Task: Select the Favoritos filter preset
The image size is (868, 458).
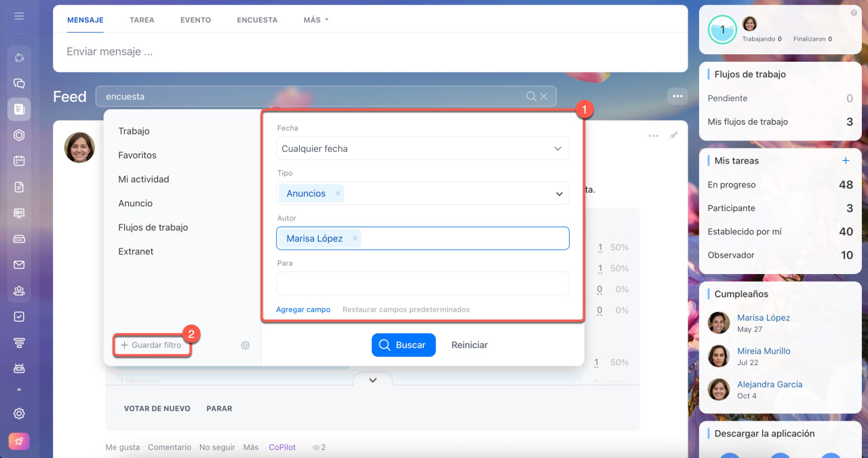Action: click(137, 155)
